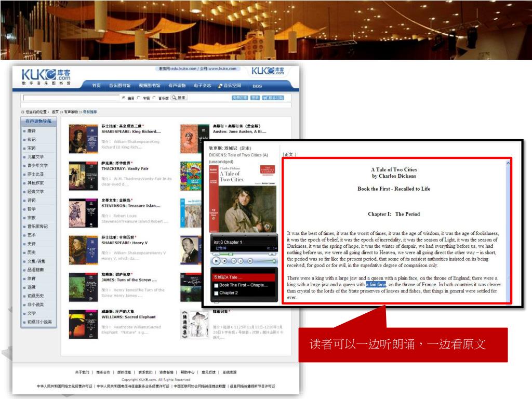Open the 音乐家传记 category in sidebar
The height and width of the screenshot is (399, 532).
pos(37,227)
